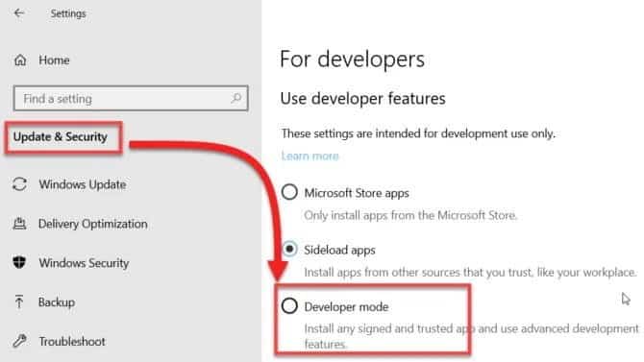Open Home via the house icon
This screenshot has width=644, height=362.
(20, 60)
